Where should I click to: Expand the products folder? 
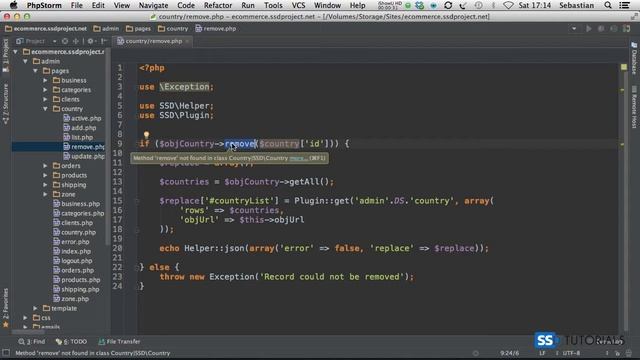click(x=45, y=175)
